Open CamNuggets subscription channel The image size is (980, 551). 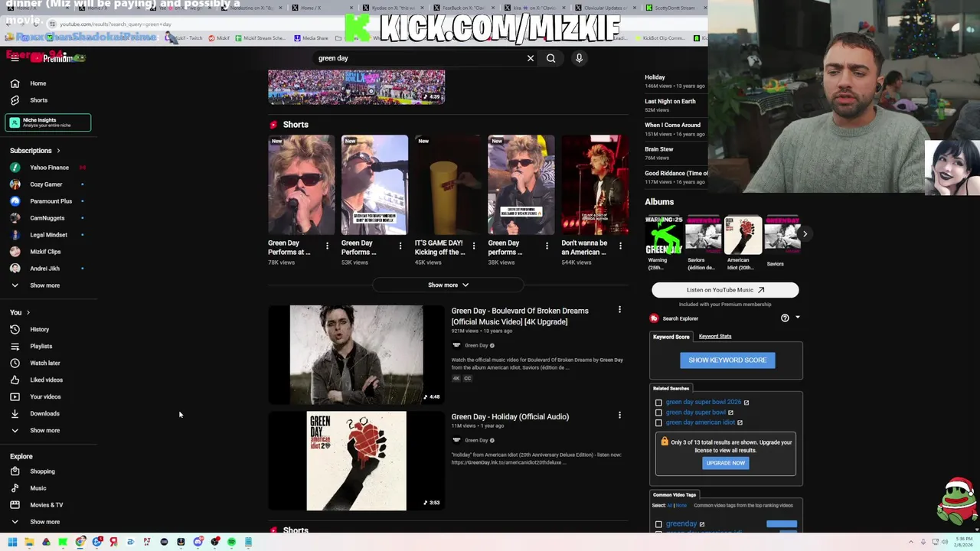[x=47, y=218]
